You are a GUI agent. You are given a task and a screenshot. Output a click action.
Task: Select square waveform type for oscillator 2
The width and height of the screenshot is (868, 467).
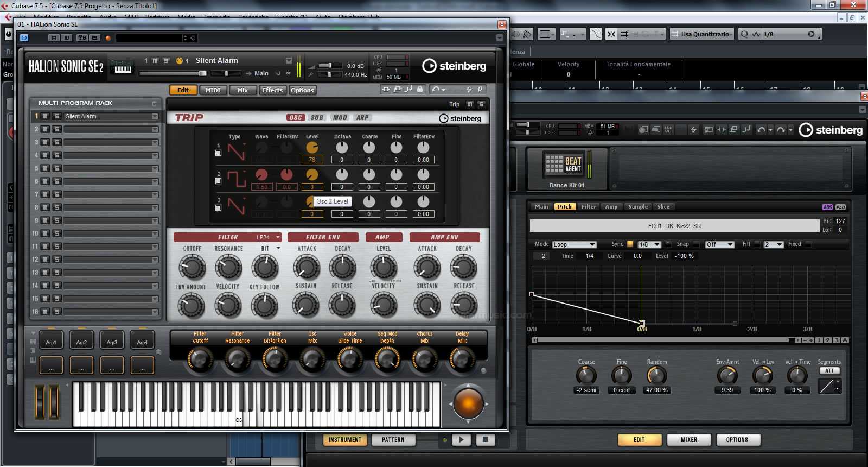pos(236,179)
